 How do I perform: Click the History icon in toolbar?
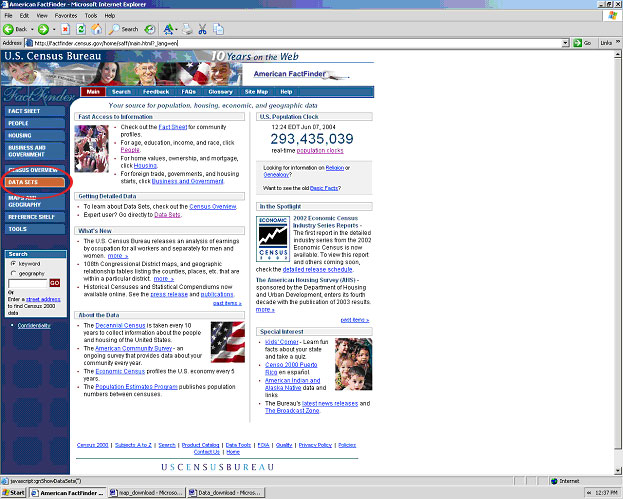click(x=150, y=29)
